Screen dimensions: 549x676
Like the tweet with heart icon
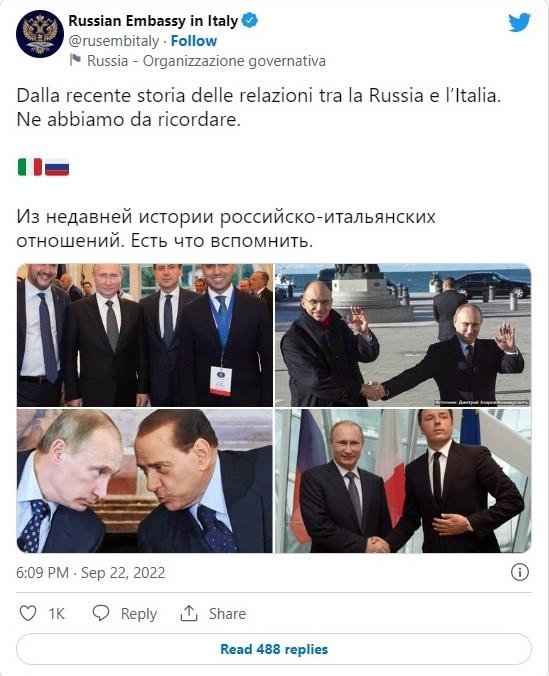tap(28, 613)
